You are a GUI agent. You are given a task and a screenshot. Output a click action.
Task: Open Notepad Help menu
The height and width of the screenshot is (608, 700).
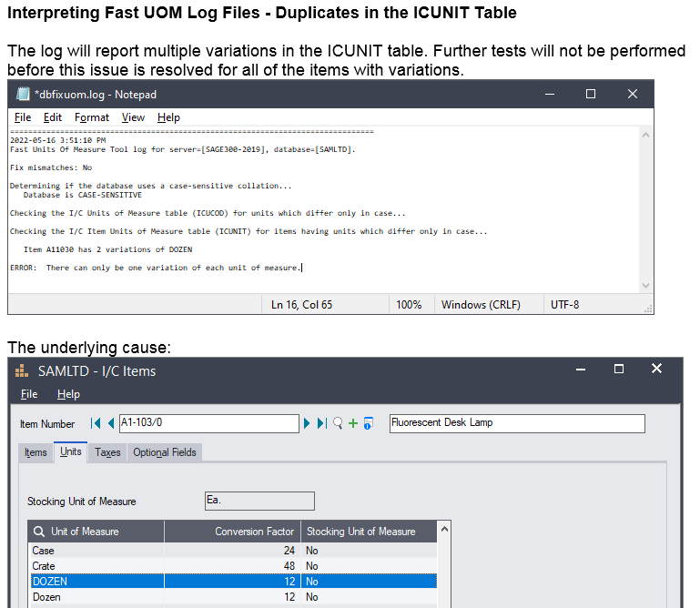[x=168, y=117]
